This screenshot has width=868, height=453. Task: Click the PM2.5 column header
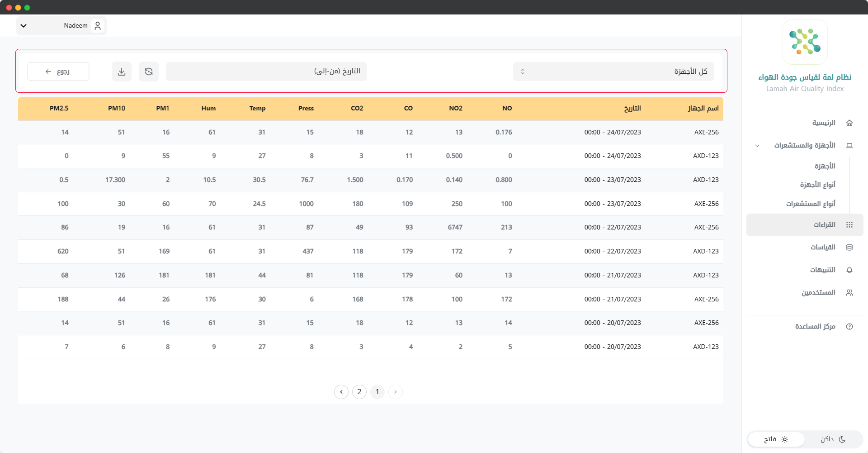(59, 109)
